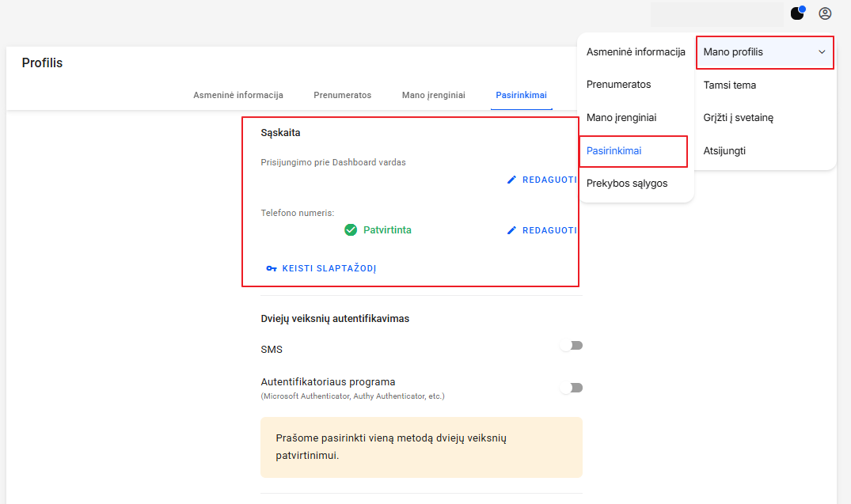The image size is (851, 504).
Task: Click the green Patvirtinta checkmark icon
Action: point(351,230)
